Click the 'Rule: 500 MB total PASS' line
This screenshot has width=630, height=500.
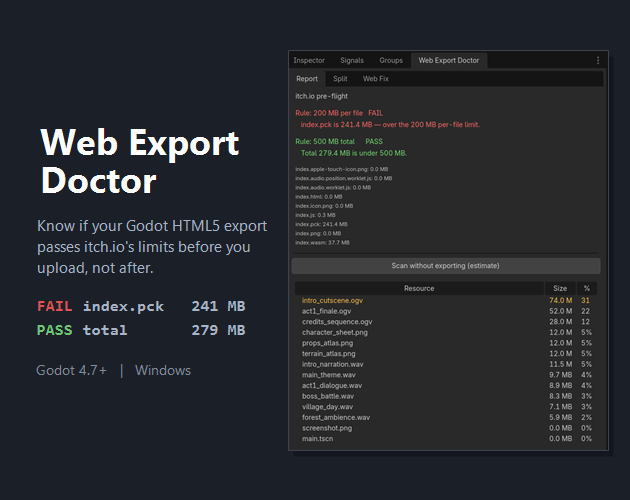coord(339,141)
